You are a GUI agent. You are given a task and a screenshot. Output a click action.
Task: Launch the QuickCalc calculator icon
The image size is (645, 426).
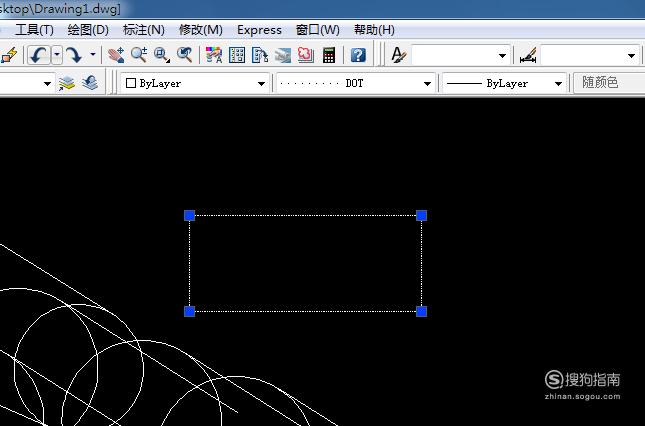(x=329, y=55)
